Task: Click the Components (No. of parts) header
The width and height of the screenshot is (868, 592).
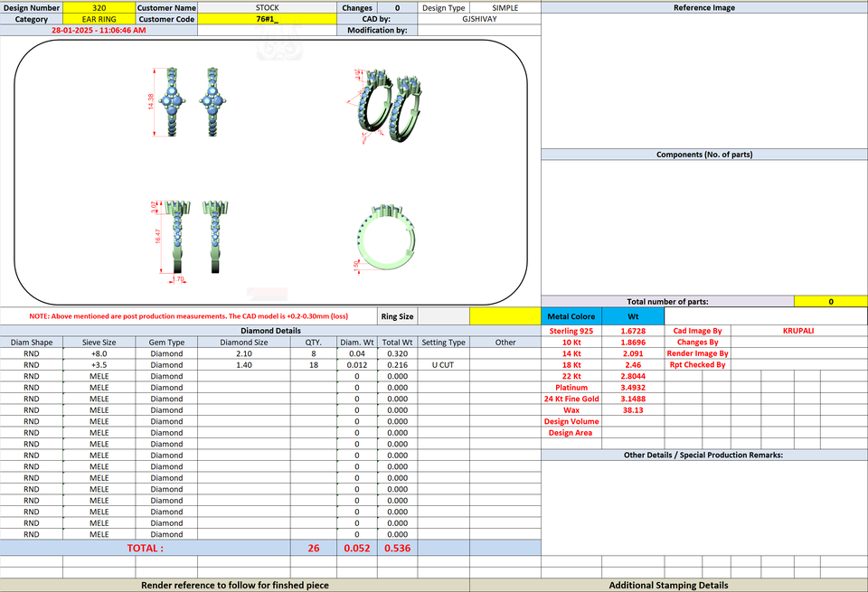Action: click(704, 155)
